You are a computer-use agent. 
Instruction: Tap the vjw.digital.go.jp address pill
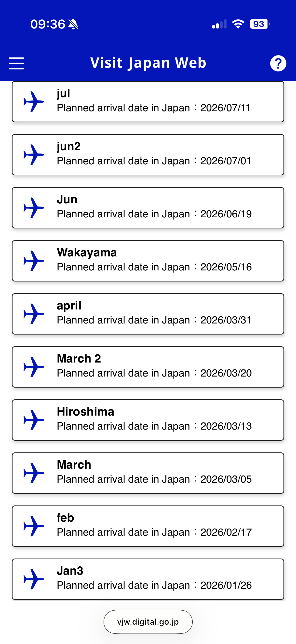point(148,622)
